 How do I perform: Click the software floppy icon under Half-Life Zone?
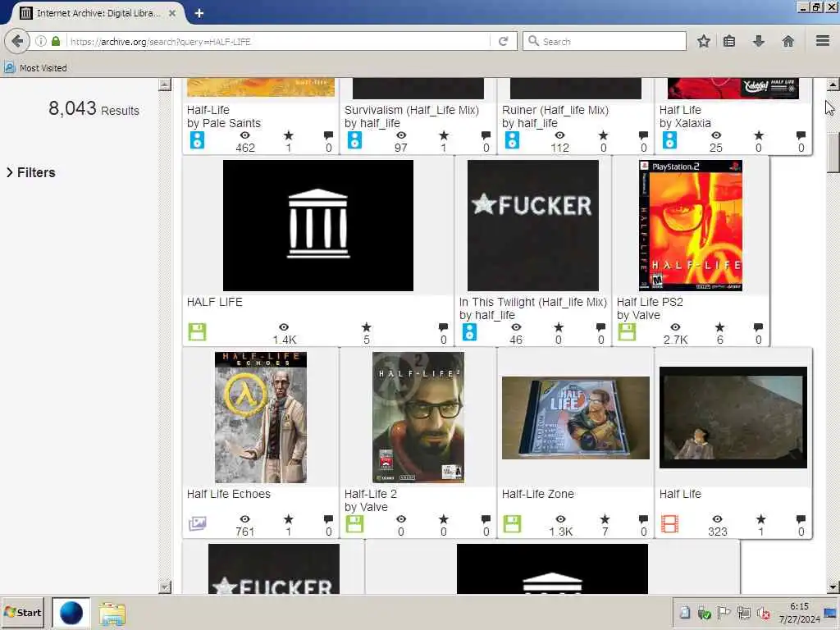pyautogui.click(x=512, y=524)
